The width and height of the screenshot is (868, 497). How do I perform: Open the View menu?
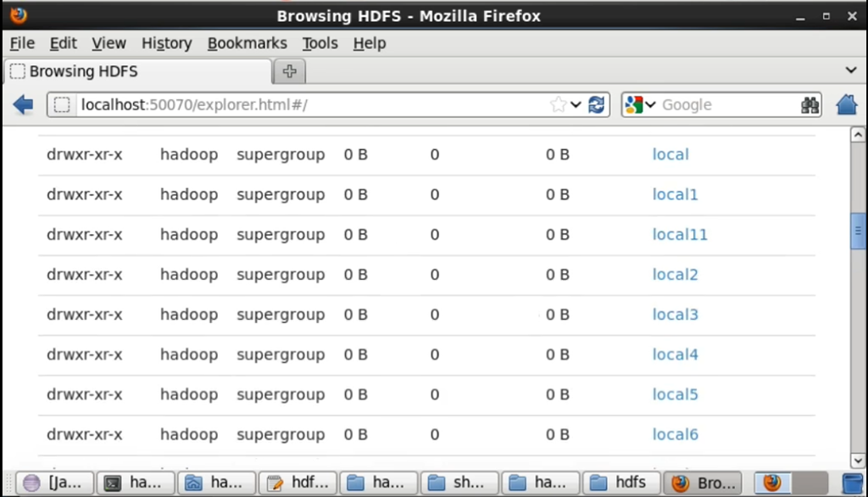click(108, 43)
